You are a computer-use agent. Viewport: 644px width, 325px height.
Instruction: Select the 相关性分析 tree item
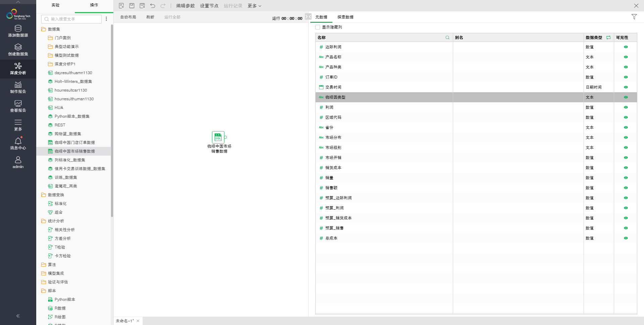pos(65,230)
